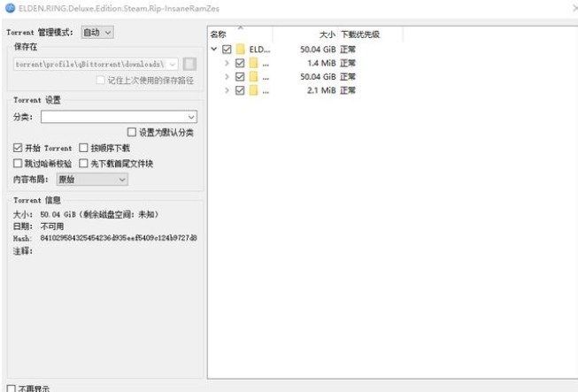Image resolution: width=578 pixels, height=392 pixels.
Task: Click the browse button next to save path
Action: coord(189,64)
